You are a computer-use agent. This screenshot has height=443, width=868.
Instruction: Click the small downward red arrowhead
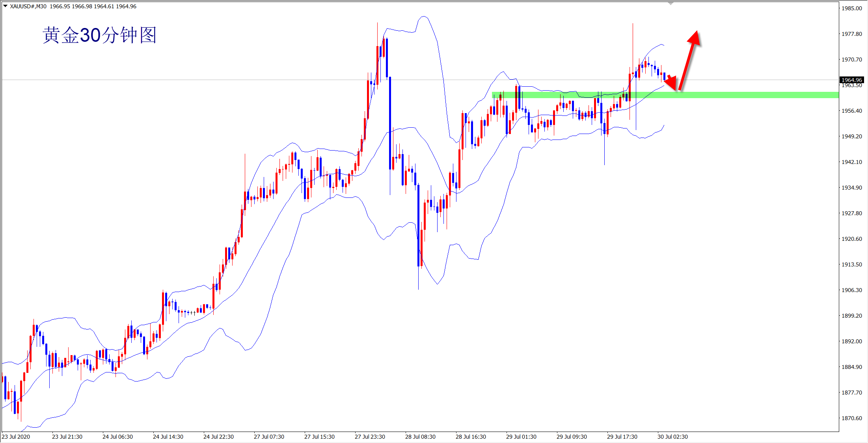coord(672,82)
